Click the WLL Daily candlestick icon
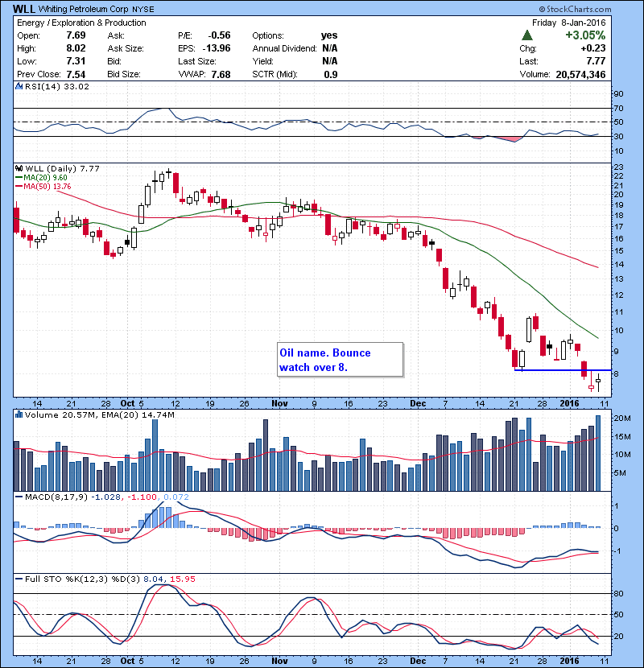The image size is (644, 668). click(x=19, y=169)
